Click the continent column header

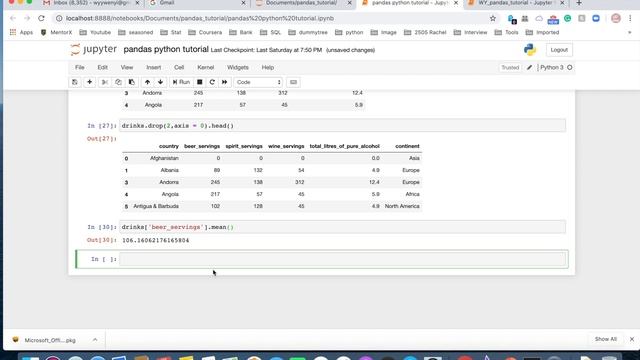click(x=407, y=146)
